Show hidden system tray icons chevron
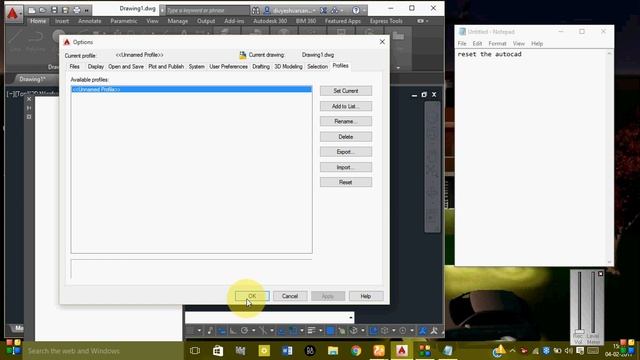 pyautogui.click(x=513, y=351)
